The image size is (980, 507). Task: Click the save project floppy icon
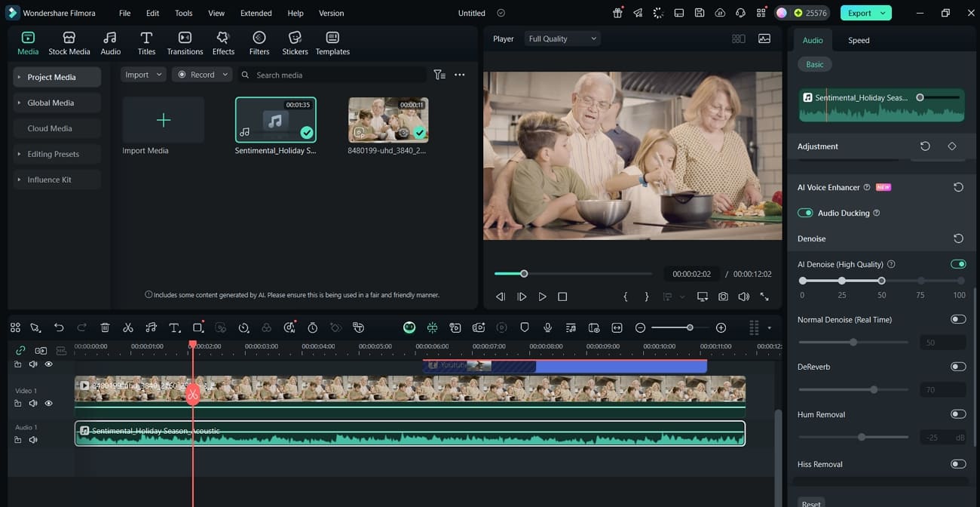tap(700, 13)
